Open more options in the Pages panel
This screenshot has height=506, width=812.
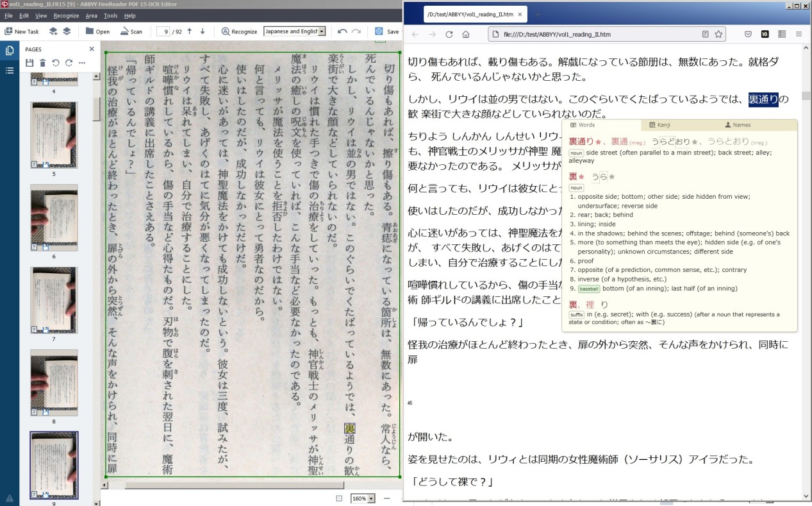pyautogui.click(x=82, y=63)
